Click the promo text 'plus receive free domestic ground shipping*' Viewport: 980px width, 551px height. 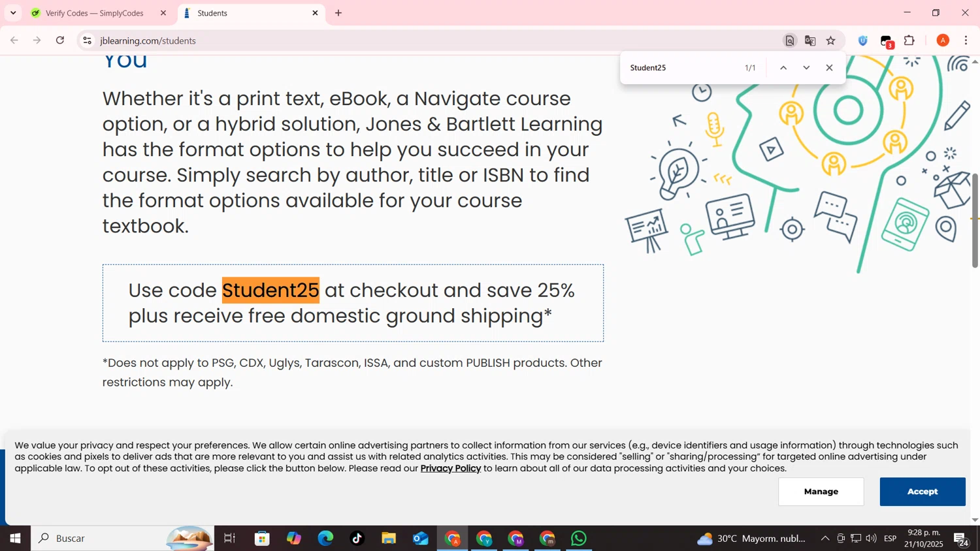(x=340, y=316)
